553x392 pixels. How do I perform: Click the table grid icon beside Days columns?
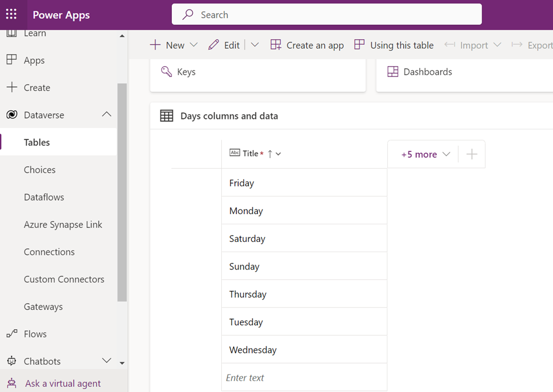coord(166,116)
